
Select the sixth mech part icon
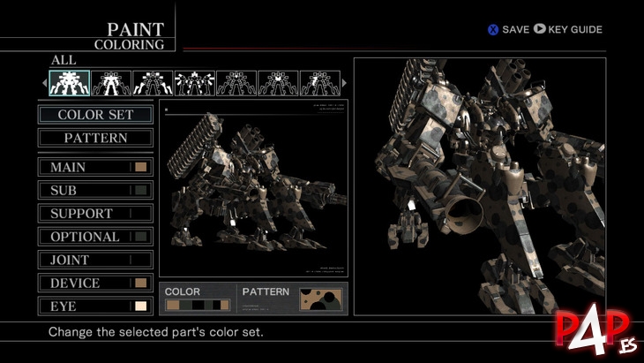coord(278,83)
